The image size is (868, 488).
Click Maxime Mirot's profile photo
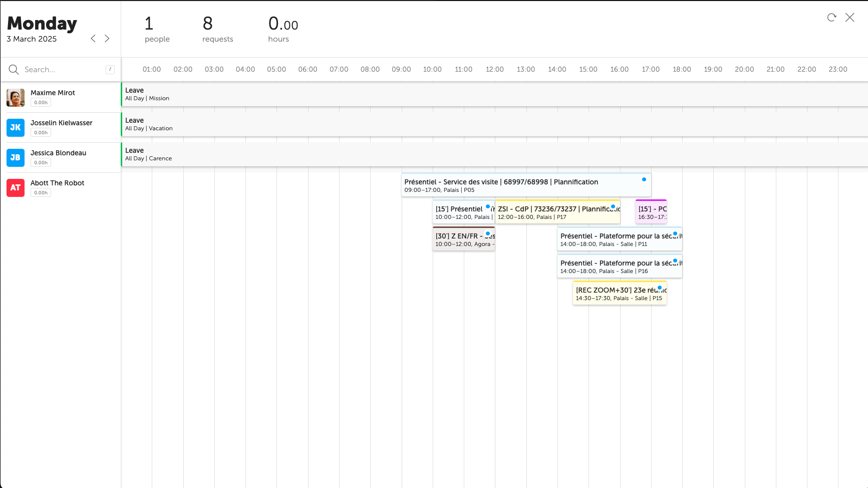[16, 98]
